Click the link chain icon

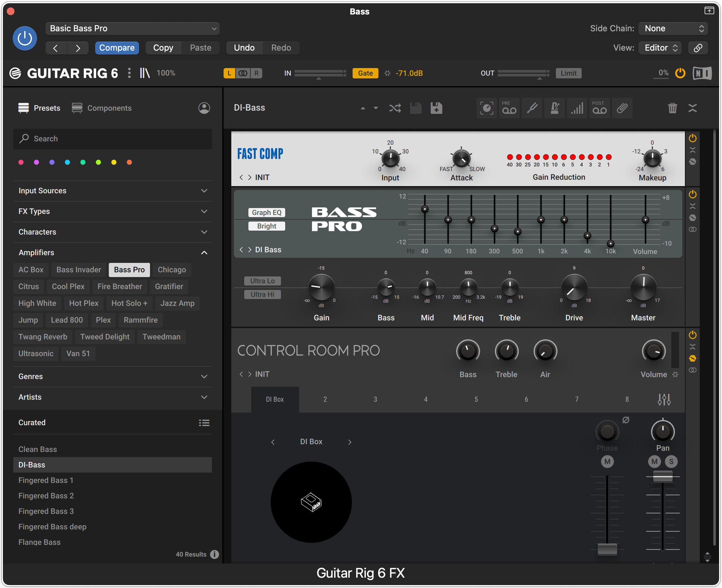698,48
